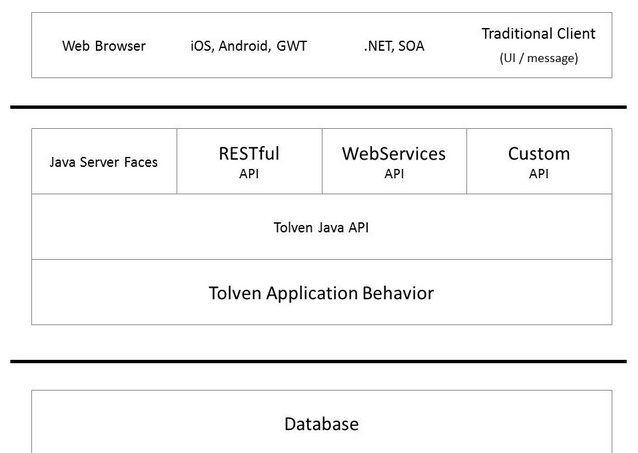Click the 'Tolven Java API' layer

coord(322,227)
